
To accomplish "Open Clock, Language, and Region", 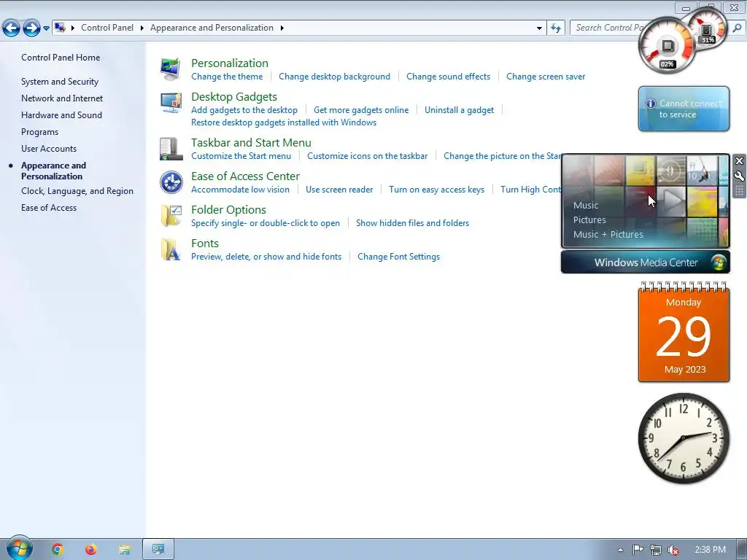I will [x=77, y=191].
